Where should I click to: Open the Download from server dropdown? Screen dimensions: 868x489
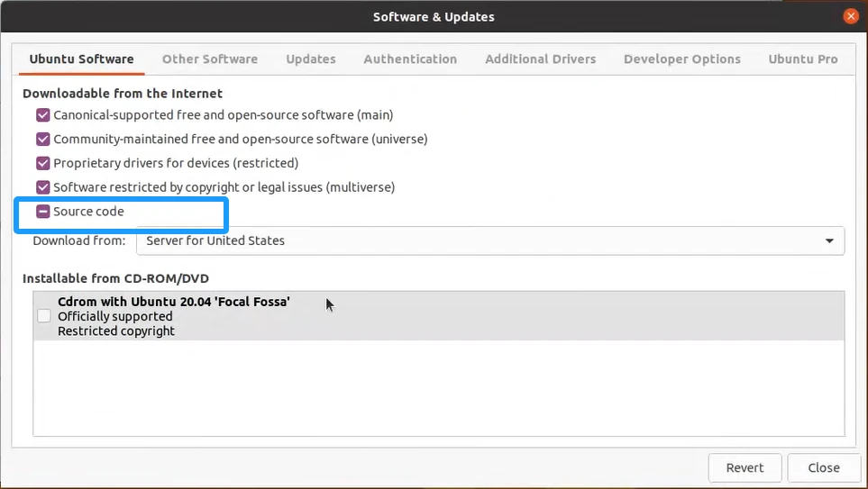[489, 240]
